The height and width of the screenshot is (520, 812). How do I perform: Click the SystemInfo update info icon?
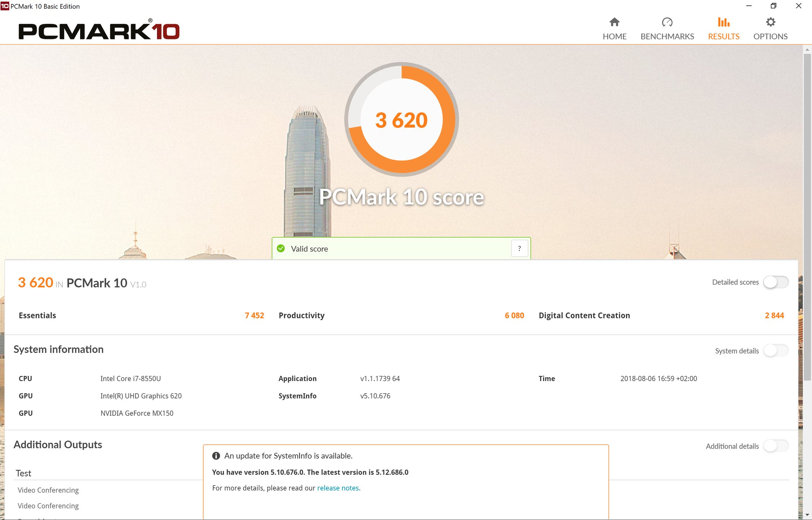click(216, 456)
